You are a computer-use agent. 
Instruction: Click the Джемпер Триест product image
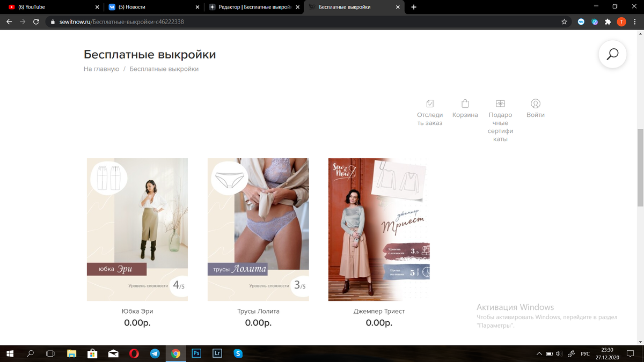379,230
